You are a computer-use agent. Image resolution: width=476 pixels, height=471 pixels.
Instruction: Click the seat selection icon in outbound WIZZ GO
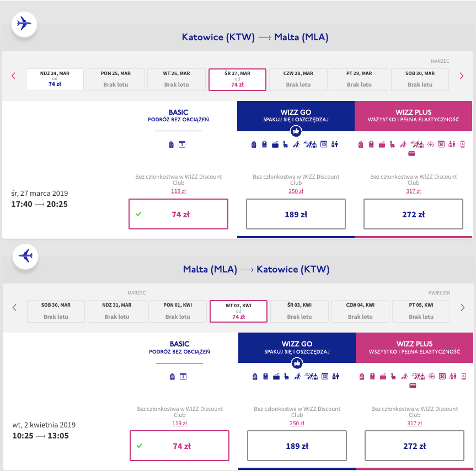click(286, 144)
